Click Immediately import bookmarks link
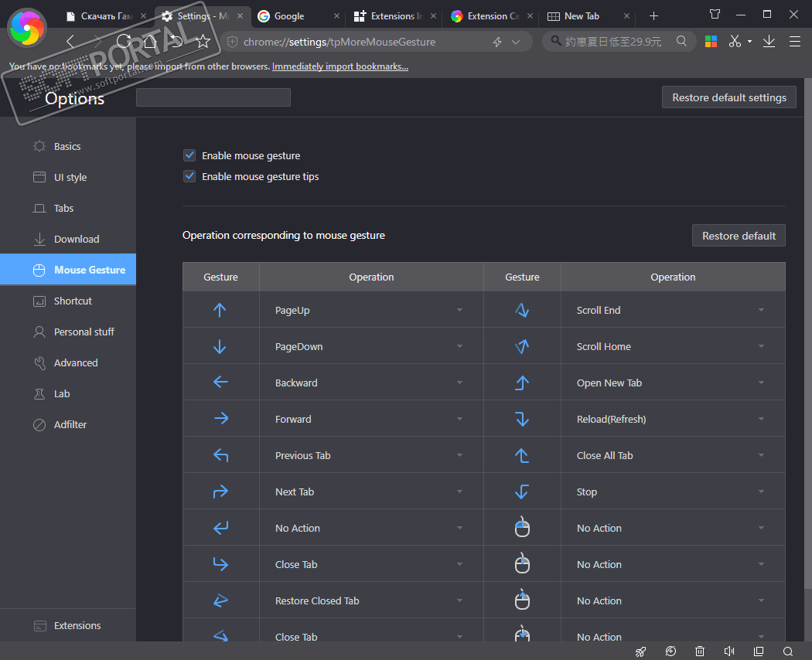 (340, 66)
